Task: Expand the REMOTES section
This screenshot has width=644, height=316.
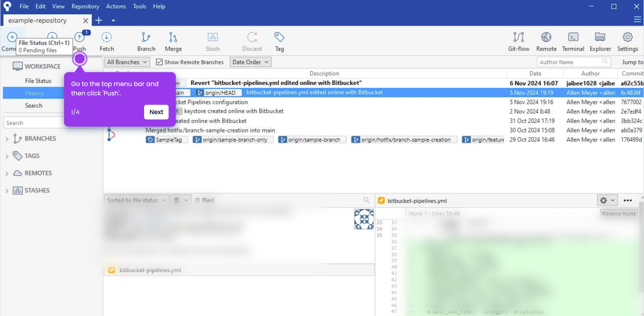Action: [7, 173]
